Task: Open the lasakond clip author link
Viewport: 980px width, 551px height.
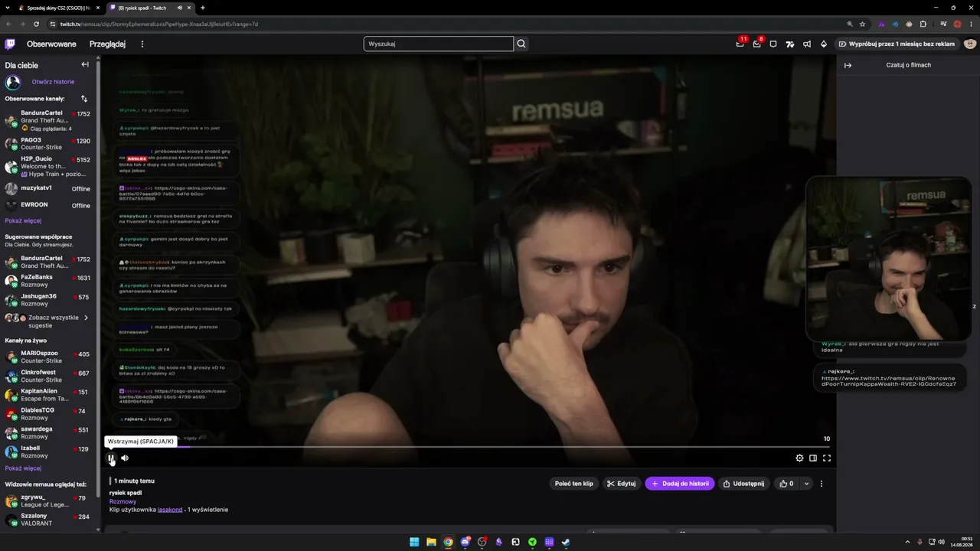Action: point(170,510)
